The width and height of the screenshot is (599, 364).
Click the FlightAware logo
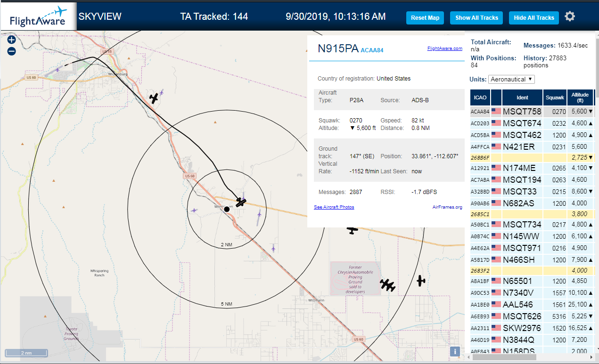[39, 16]
